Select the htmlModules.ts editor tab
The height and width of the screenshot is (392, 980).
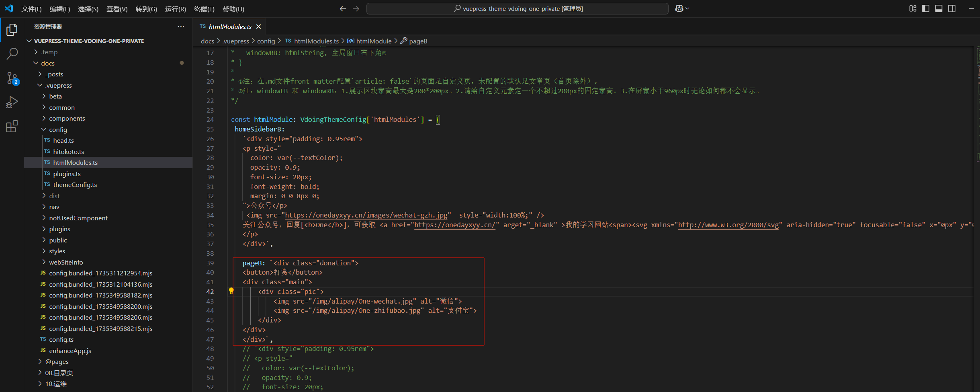point(229,27)
